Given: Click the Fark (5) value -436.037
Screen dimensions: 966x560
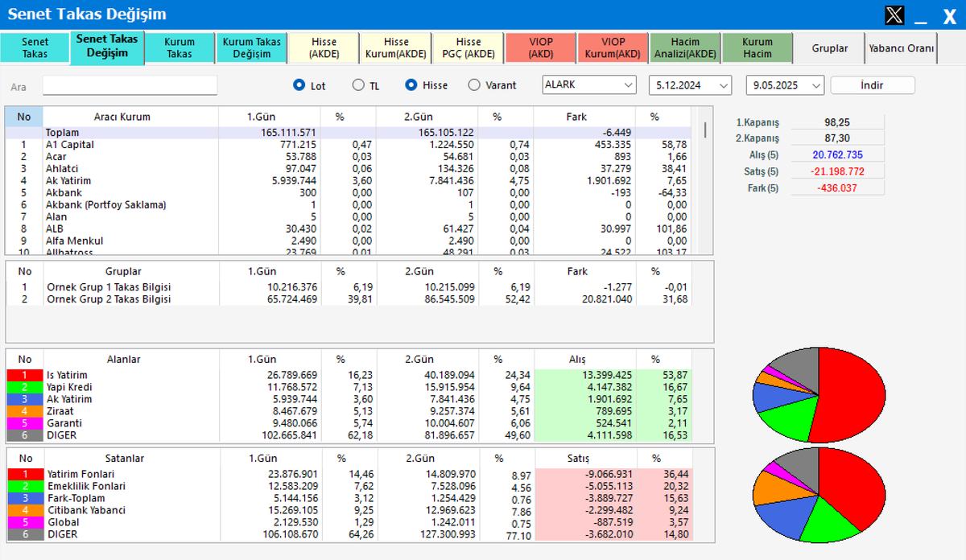Looking at the screenshot, I should 837,187.
